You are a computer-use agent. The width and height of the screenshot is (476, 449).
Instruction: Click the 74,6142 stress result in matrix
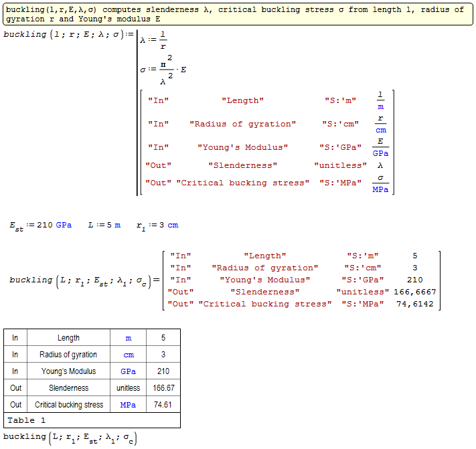coord(414,304)
